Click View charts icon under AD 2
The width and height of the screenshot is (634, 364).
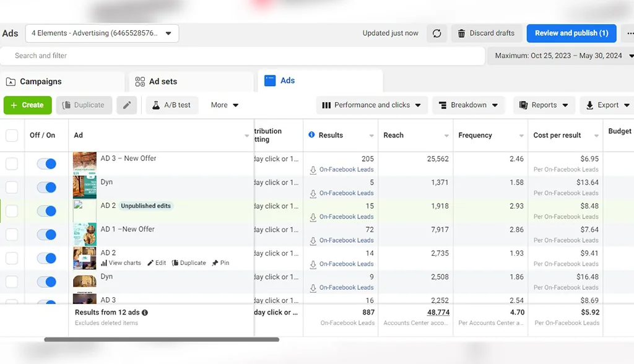click(104, 263)
